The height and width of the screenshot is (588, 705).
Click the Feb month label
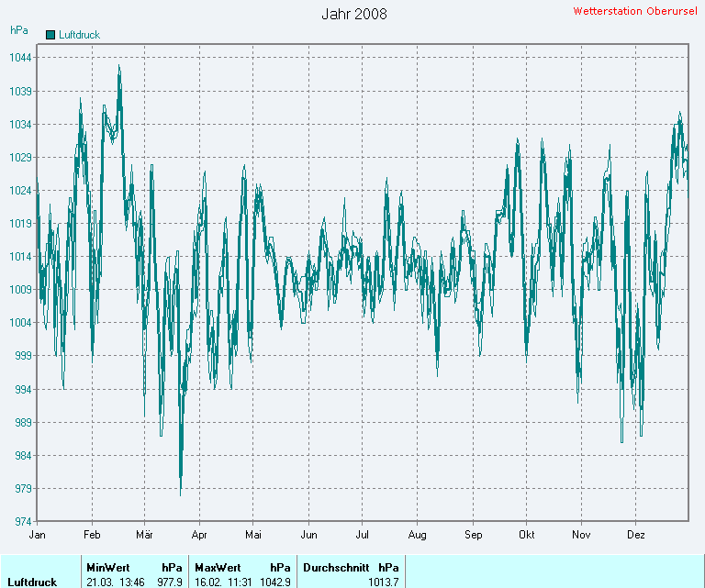click(92, 535)
